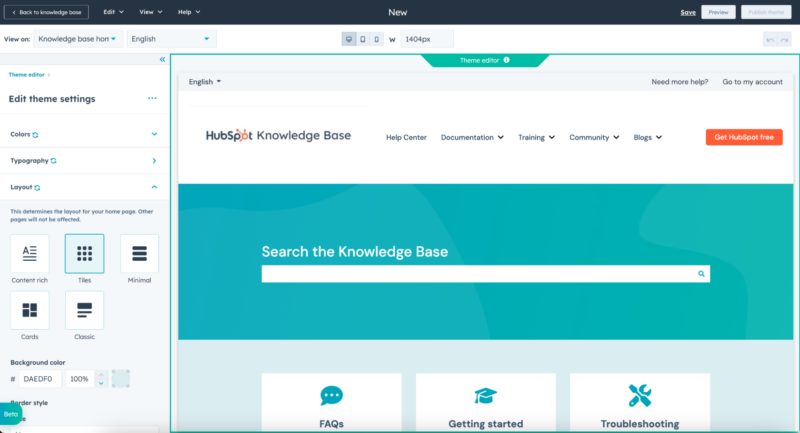
Task: Click the Getting started graduation cap icon
Action: pyautogui.click(x=485, y=396)
